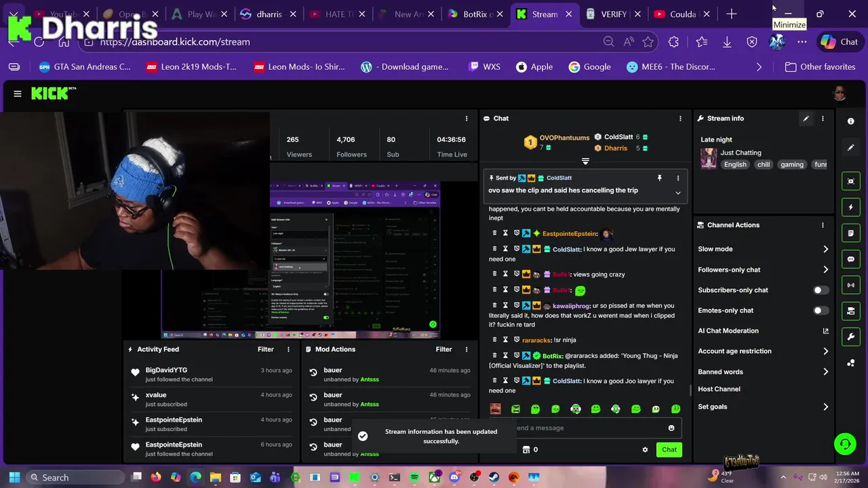The width and height of the screenshot is (868, 488).
Task: Open the emoji picker in message box
Action: pyautogui.click(x=671, y=428)
